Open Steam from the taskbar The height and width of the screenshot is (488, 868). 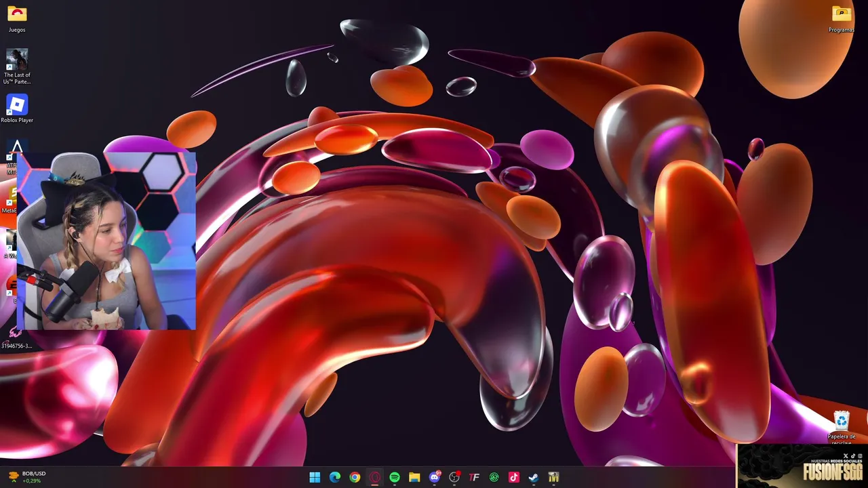534,477
